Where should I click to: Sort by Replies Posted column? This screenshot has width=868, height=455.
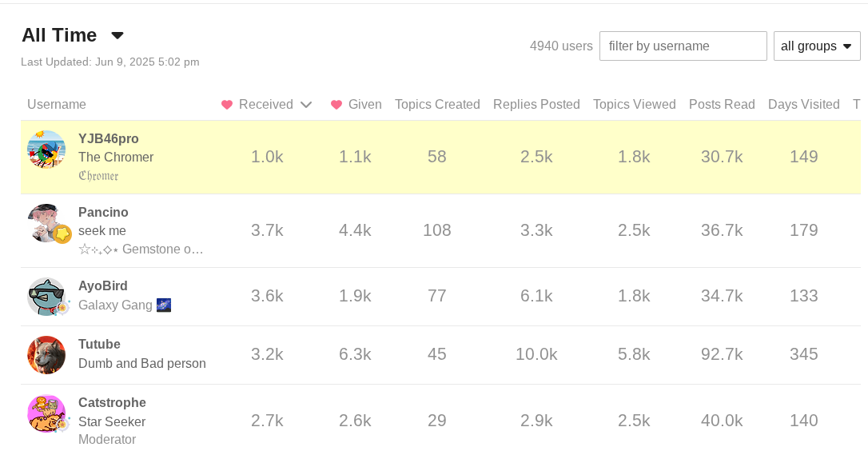pyautogui.click(x=536, y=105)
